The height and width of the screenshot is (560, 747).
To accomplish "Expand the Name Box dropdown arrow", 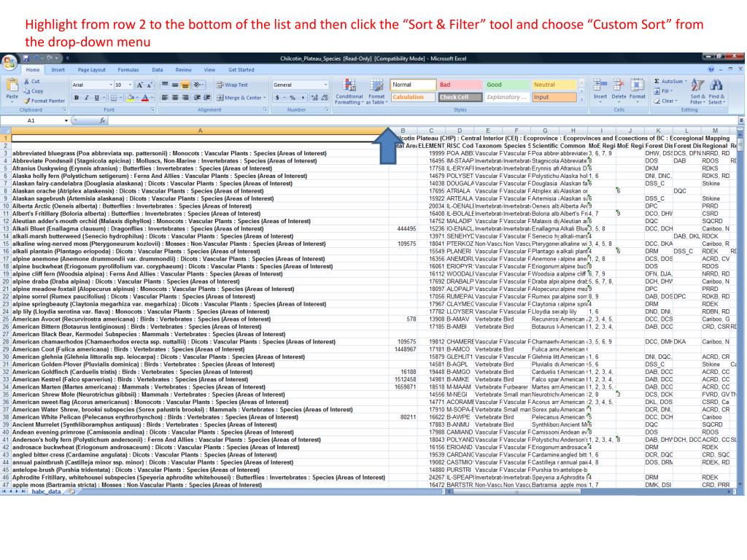I will pyautogui.click(x=66, y=121).
